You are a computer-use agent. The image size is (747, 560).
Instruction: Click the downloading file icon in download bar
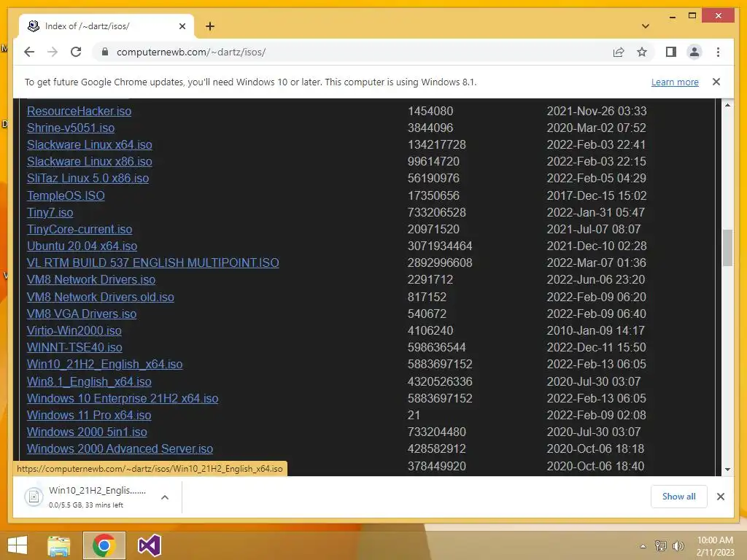point(34,497)
